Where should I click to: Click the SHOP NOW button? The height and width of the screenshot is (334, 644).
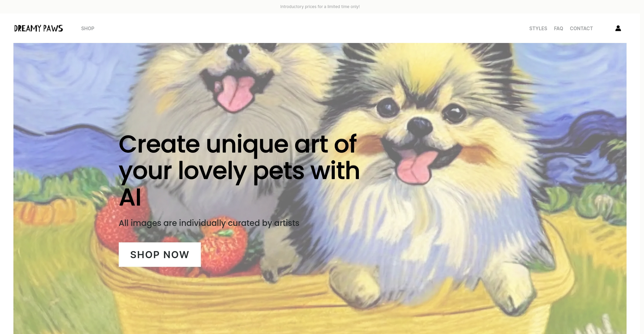(160, 254)
